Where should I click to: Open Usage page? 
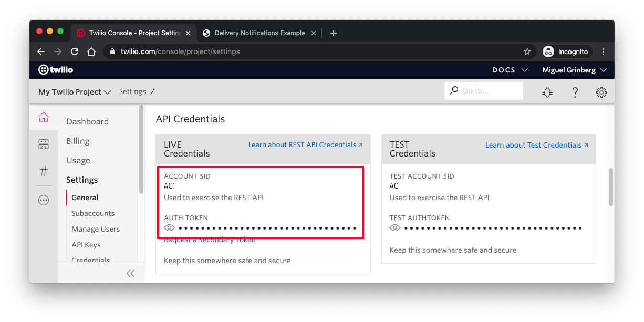tap(78, 160)
